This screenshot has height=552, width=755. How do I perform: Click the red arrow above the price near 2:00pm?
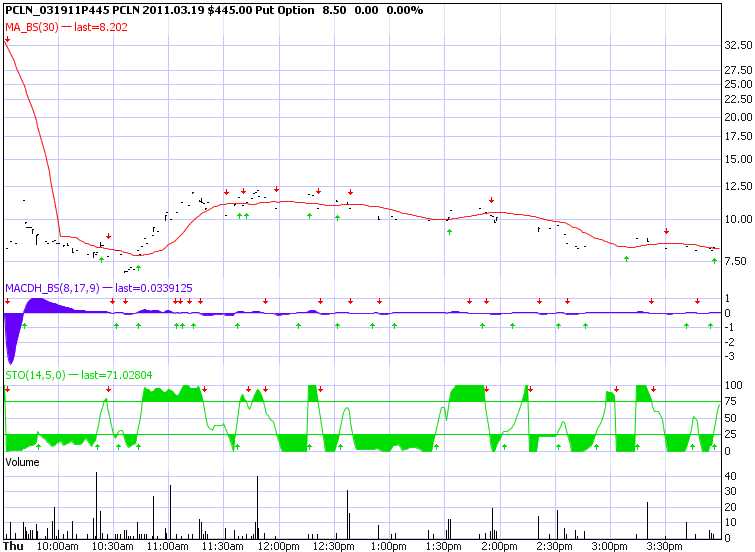tap(491, 200)
